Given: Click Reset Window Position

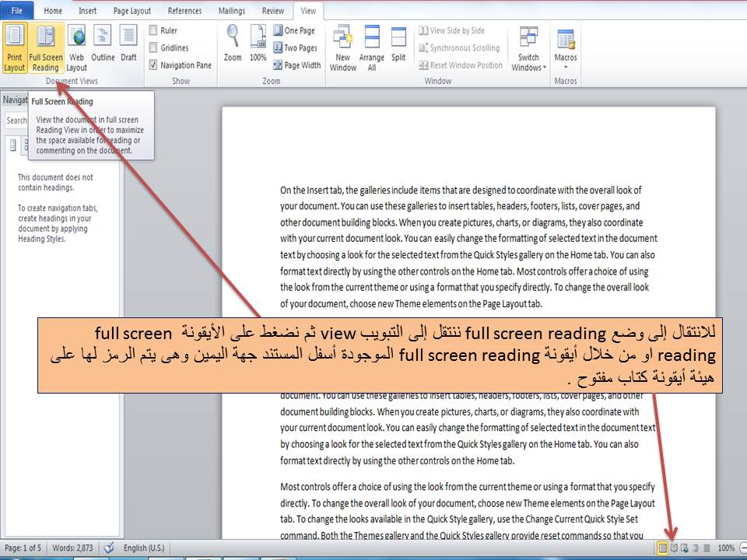Looking at the screenshot, I should point(461,65).
